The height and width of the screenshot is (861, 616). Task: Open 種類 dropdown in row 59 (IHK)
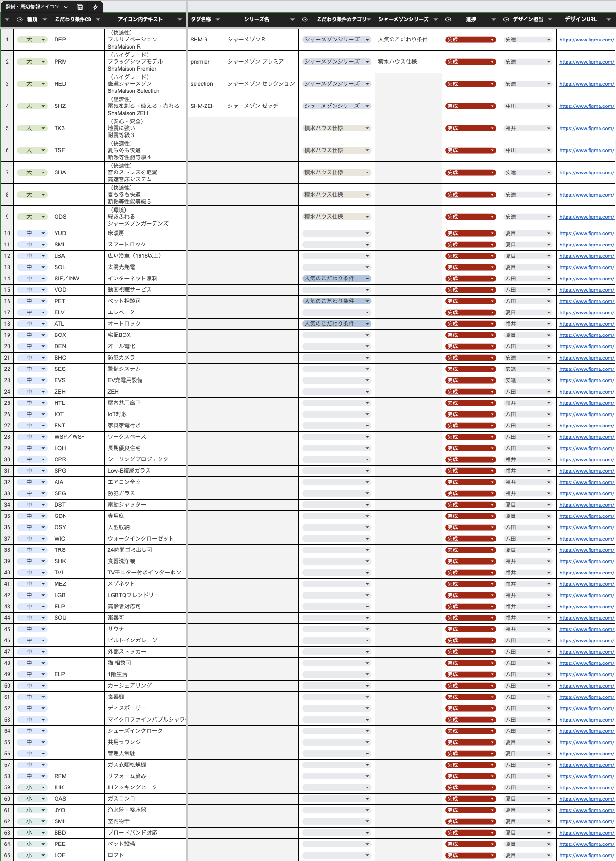pos(32,787)
